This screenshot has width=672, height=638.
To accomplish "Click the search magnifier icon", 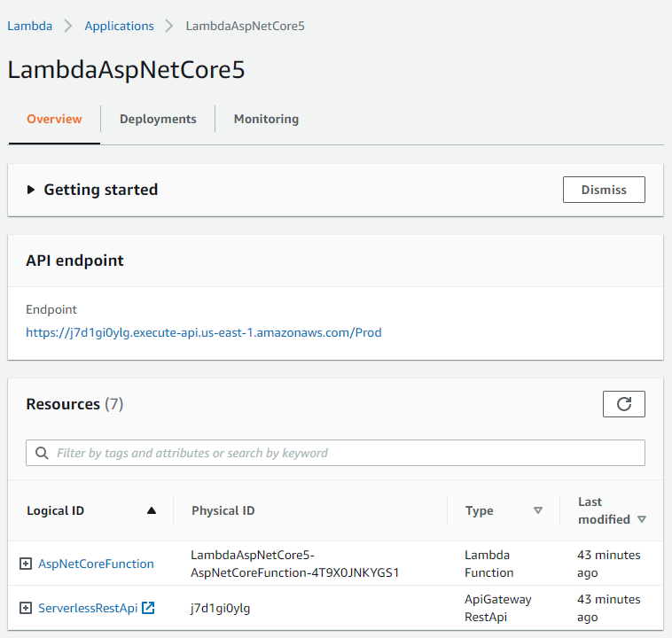I will tap(42, 453).
